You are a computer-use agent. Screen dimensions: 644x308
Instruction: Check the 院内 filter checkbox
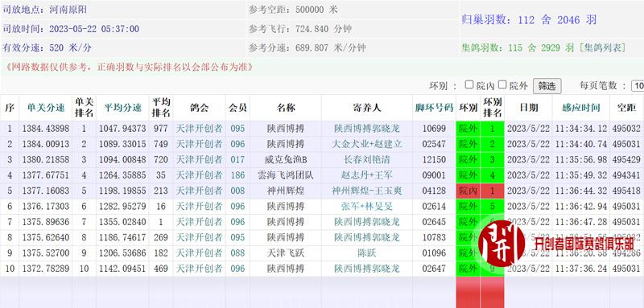tap(469, 84)
